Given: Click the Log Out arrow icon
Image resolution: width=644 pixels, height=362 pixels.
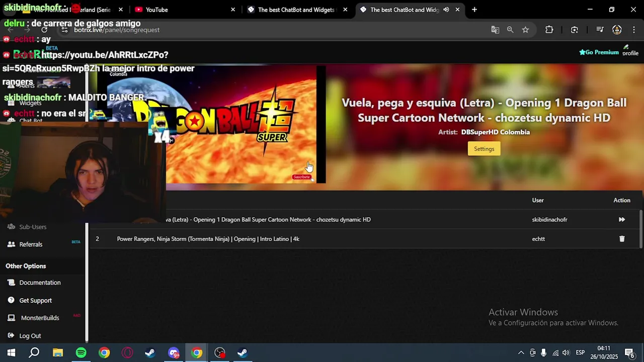Looking at the screenshot, I should 11,336.
